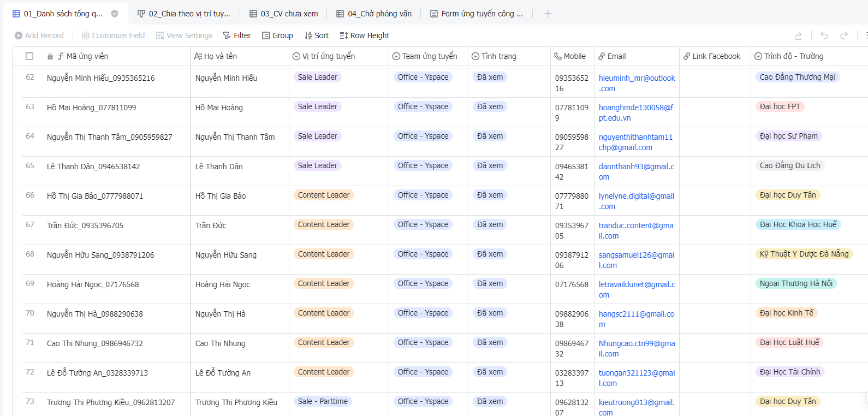The height and width of the screenshot is (416, 868).
Task: Click the lock icon in Mã ứng viên header
Action: pos(50,56)
